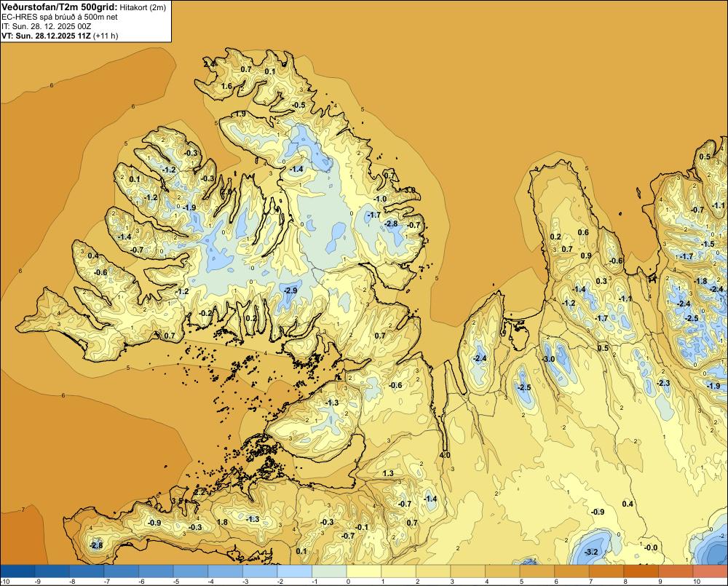This screenshot has width=728, height=586.
Task: Click the '-1.8' temperature value on the map
Action: 700,282
